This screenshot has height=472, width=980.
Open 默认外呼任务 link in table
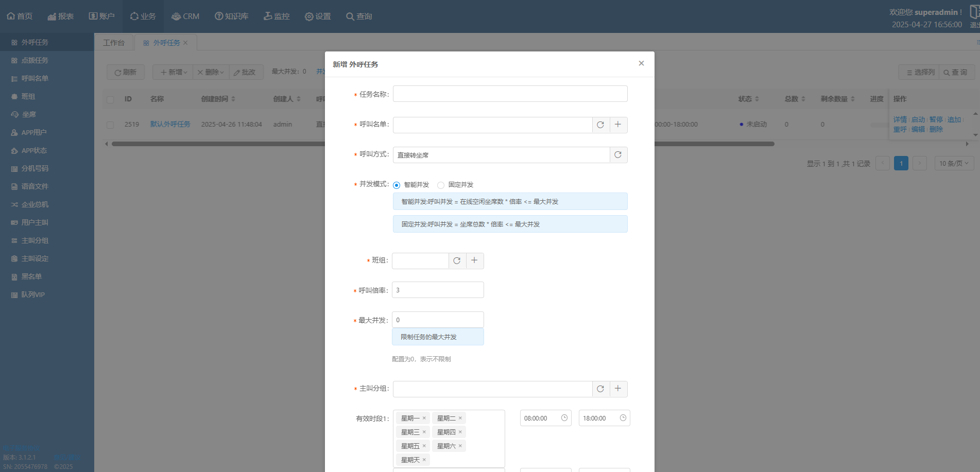tap(170, 124)
